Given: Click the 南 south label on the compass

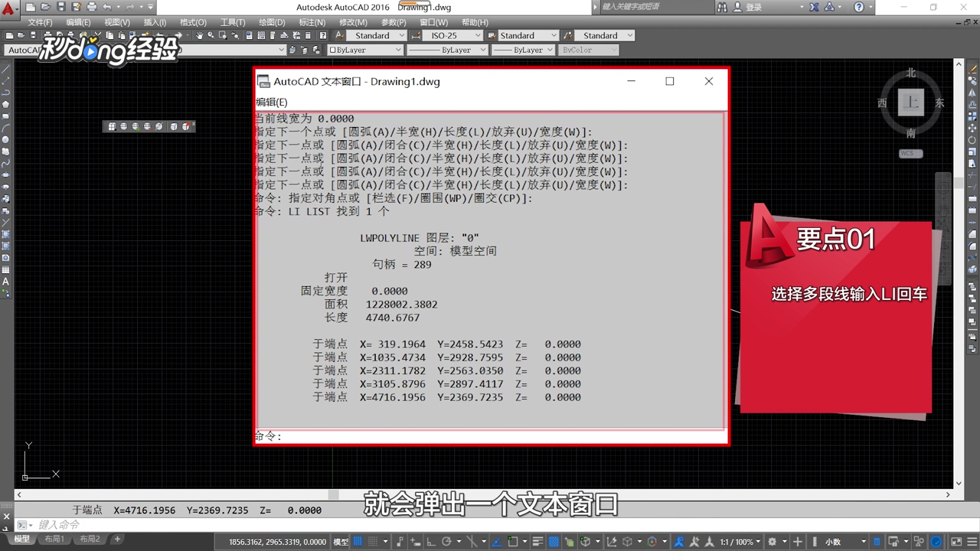Looking at the screenshot, I should click(911, 133).
